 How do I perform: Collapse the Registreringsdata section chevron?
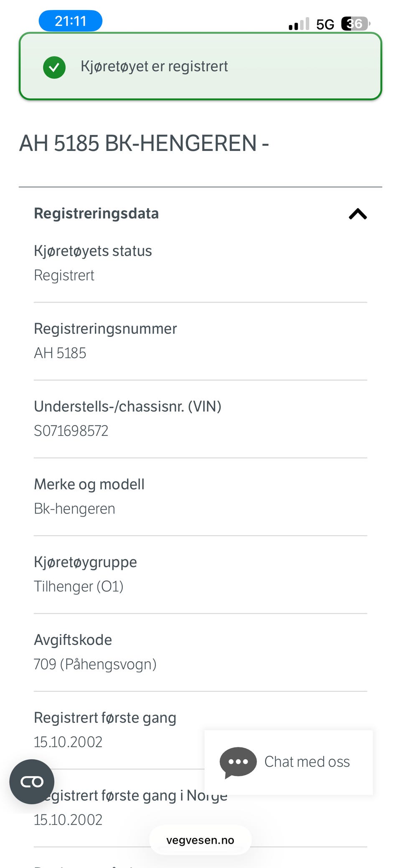point(358,214)
